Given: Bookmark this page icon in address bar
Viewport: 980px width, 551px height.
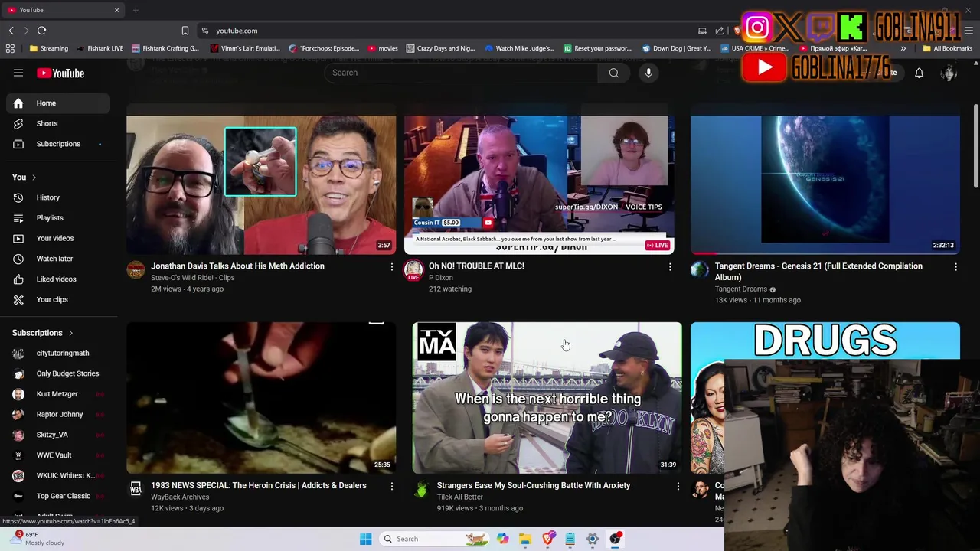Looking at the screenshot, I should (x=185, y=31).
